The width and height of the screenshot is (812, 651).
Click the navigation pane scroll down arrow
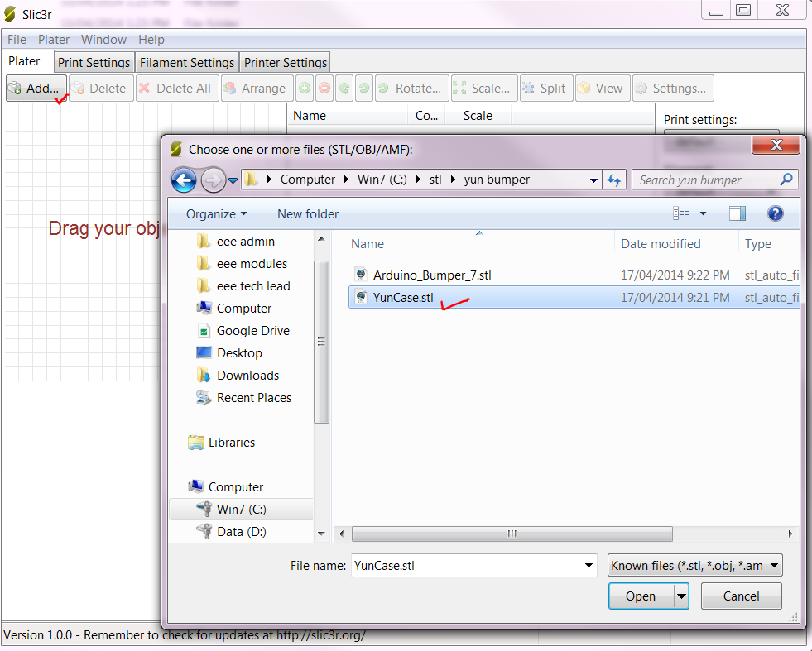tap(321, 533)
